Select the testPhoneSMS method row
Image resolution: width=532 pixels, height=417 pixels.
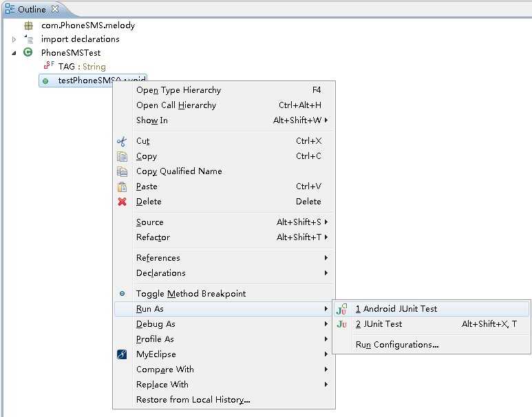pos(93,81)
